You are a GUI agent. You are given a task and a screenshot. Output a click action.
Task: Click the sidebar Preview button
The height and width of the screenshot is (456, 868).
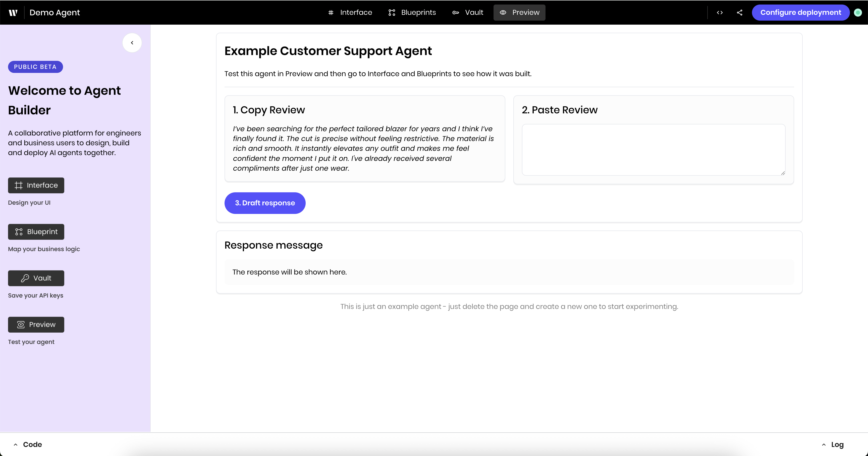click(x=36, y=325)
